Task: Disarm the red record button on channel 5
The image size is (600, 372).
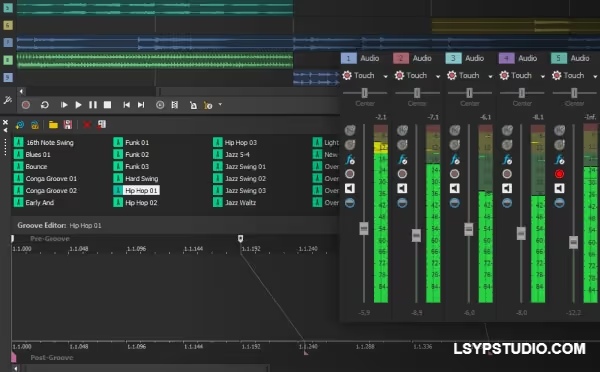Action: [559, 174]
